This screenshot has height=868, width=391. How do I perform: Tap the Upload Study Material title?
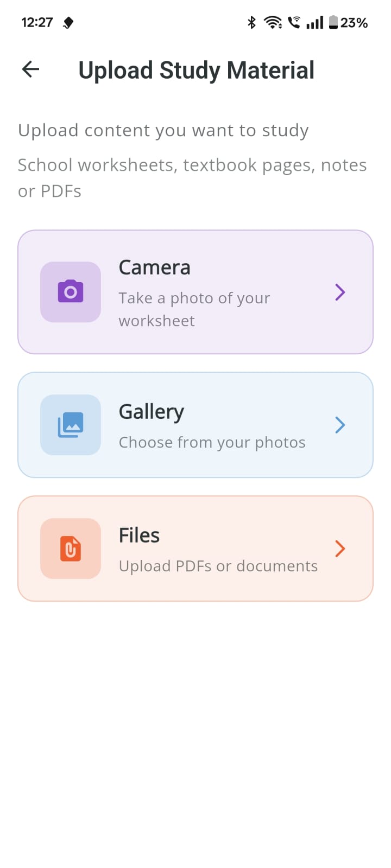tap(196, 69)
